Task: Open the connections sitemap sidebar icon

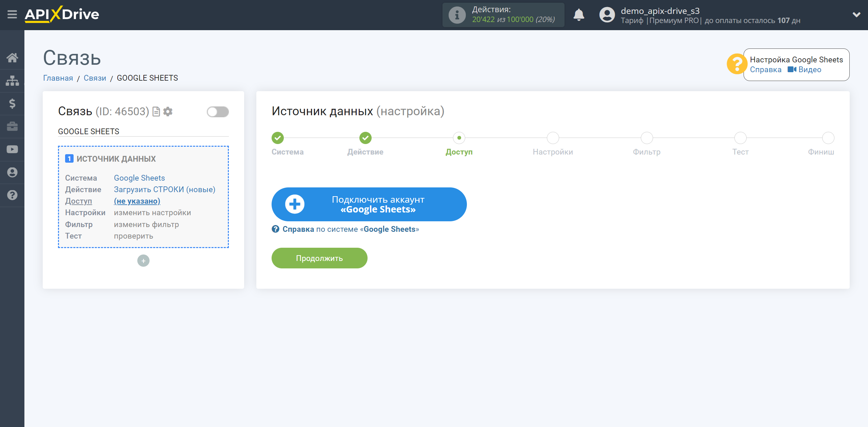Action: (12, 81)
